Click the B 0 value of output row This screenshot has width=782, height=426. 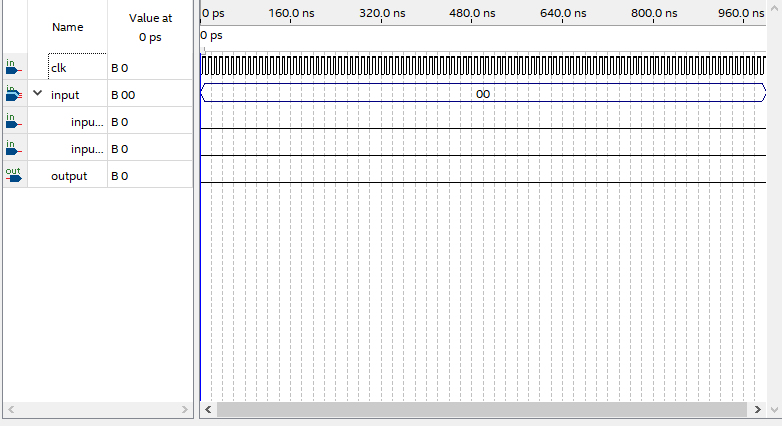(120, 176)
